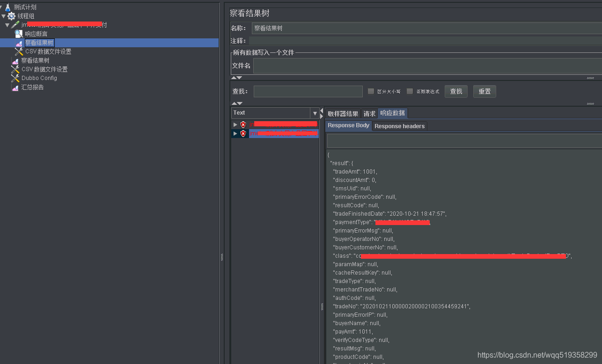The width and height of the screenshot is (602, 364).
Task: Select the first red failed sample entry
Action: pos(284,124)
